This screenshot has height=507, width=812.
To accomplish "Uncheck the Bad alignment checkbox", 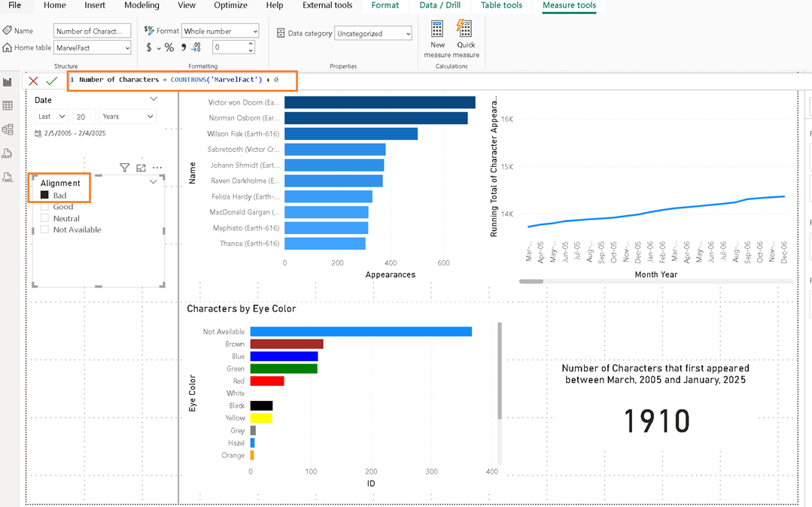I will [44, 196].
